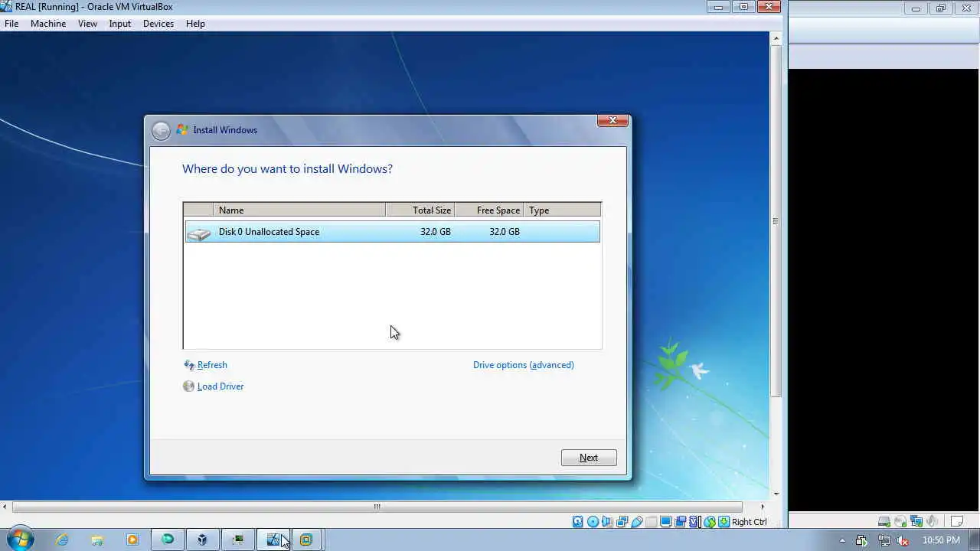Click the audio status icon in VirtualBox
This screenshot has width=980, height=551.
pyautogui.click(x=607, y=522)
